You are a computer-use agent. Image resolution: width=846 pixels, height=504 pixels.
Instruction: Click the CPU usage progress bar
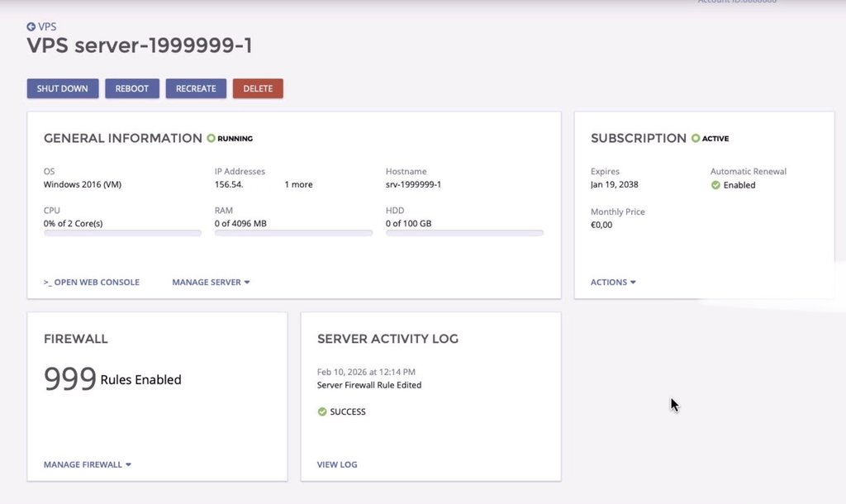tap(122, 233)
